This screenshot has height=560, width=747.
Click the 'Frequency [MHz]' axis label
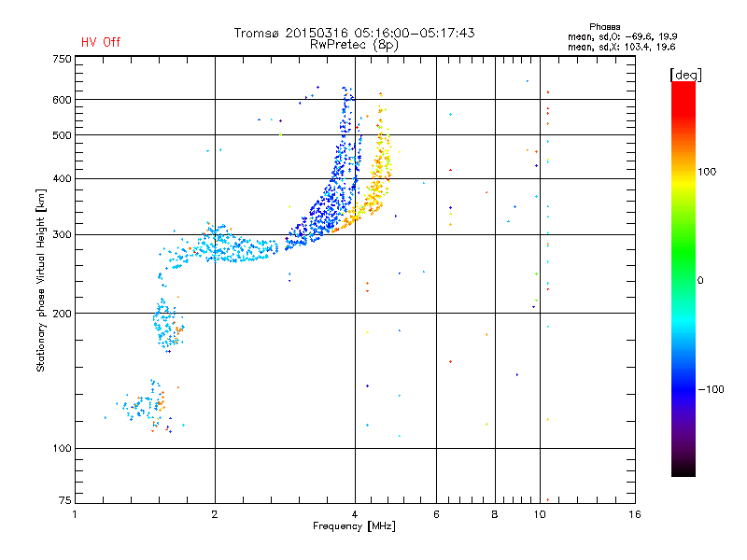point(354,526)
